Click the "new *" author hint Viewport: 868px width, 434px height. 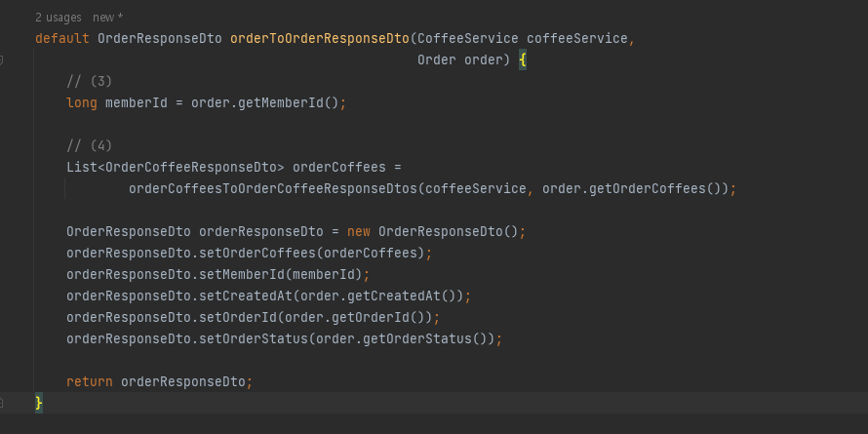click(x=107, y=18)
